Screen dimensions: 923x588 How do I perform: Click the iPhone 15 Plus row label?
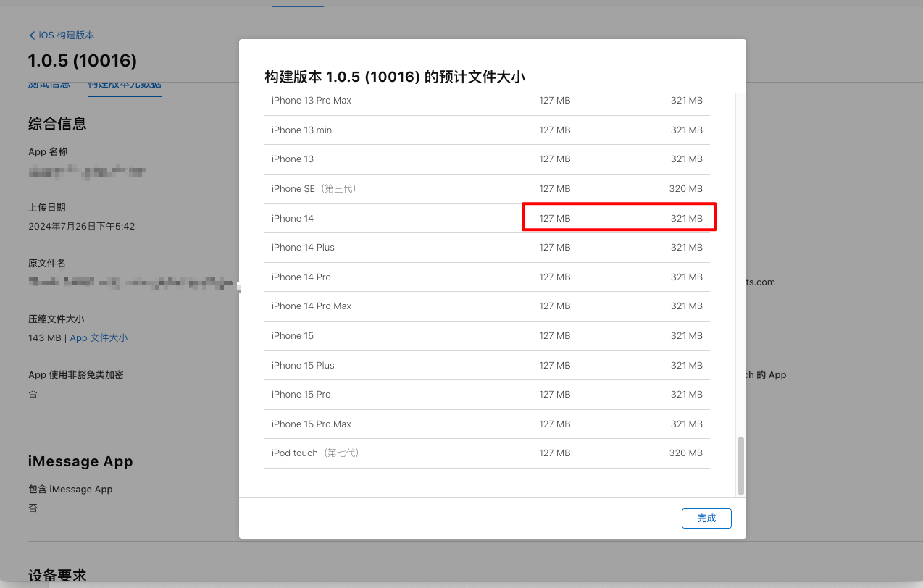click(x=303, y=366)
